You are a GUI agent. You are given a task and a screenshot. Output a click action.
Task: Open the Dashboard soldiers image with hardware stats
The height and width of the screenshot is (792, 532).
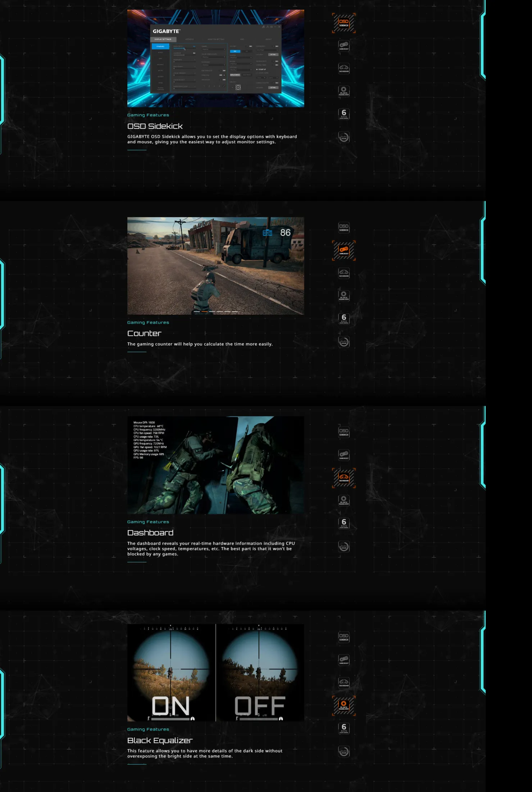click(215, 465)
